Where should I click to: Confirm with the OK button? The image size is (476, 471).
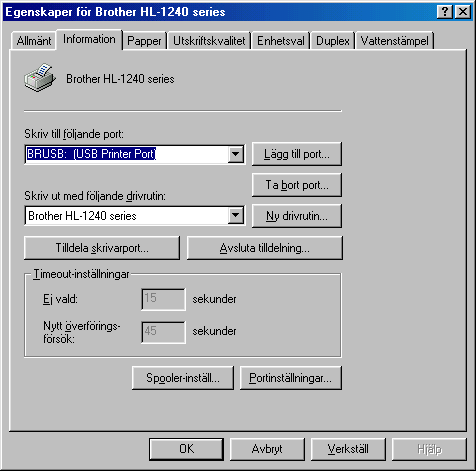click(x=186, y=449)
